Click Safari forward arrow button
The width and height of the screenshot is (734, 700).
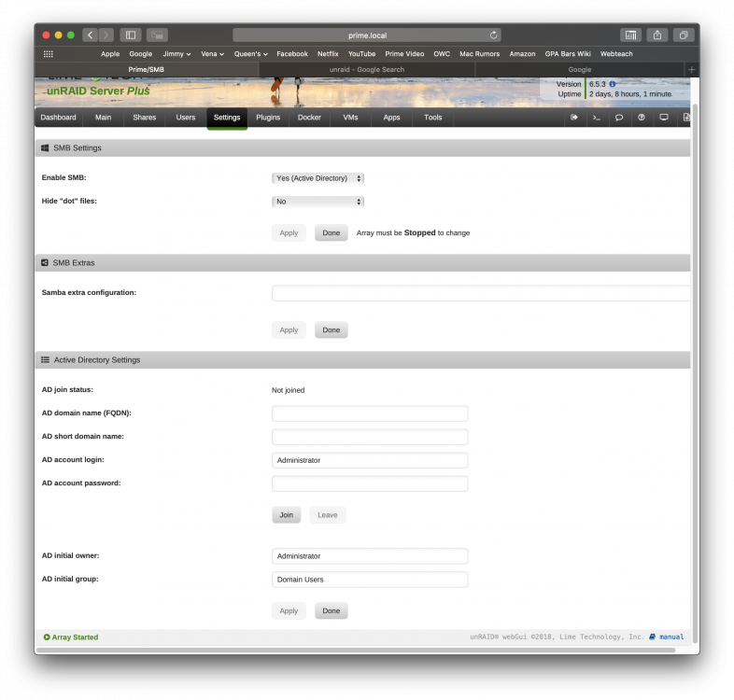click(106, 35)
